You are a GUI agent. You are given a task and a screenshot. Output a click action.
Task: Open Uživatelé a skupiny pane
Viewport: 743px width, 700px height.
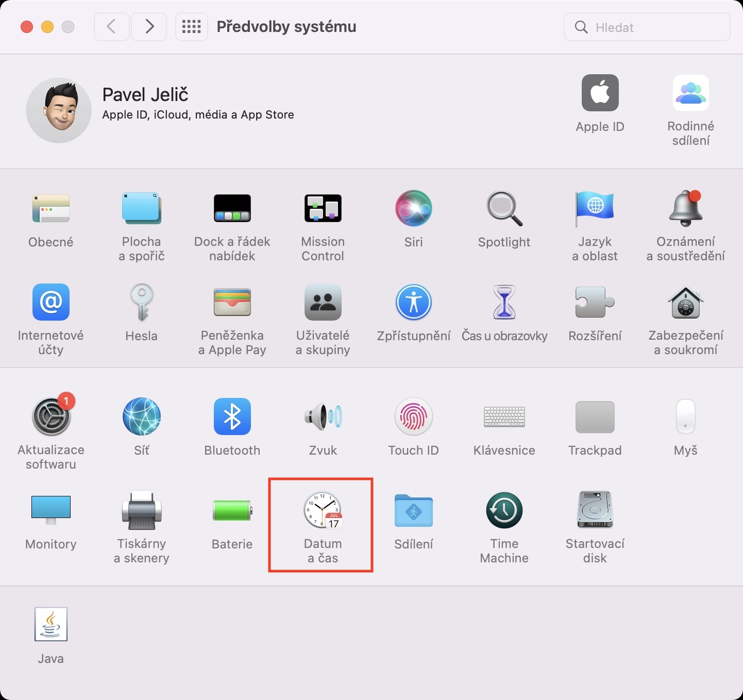(x=323, y=302)
